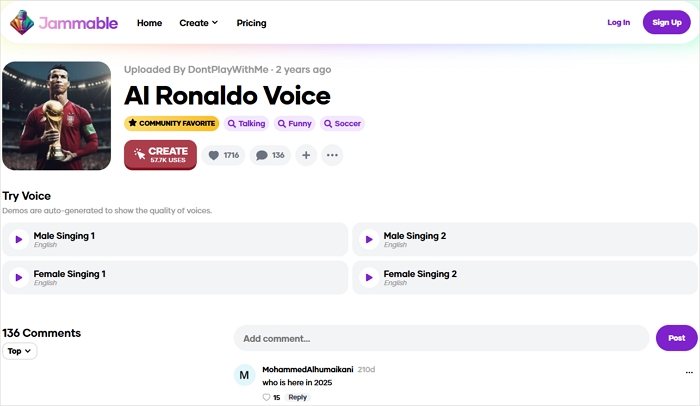The width and height of the screenshot is (700, 406).
Task: Open comments via the speech bubble icon
Action: point(270,155)
